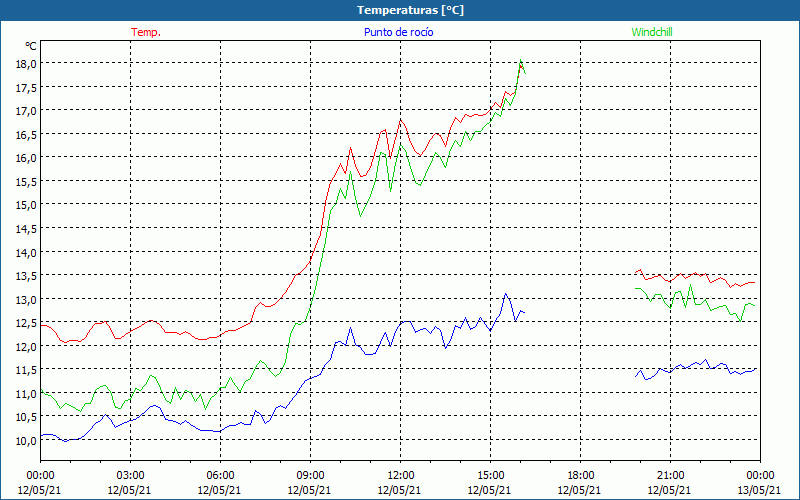
Task: Click the 10,5 y-axis value
Action: (26, 417)
